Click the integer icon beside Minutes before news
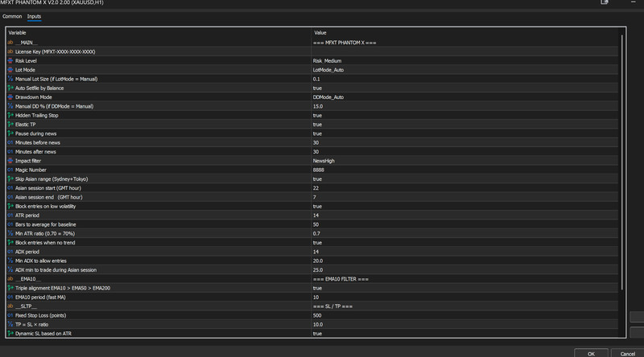 (10, 142)
